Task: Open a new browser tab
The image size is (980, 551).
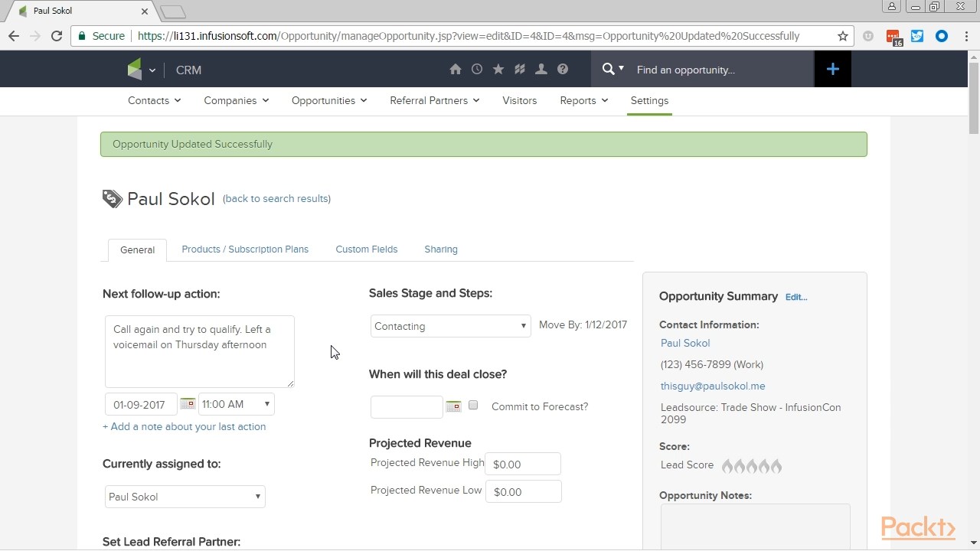Action: (x=174, y=11)
